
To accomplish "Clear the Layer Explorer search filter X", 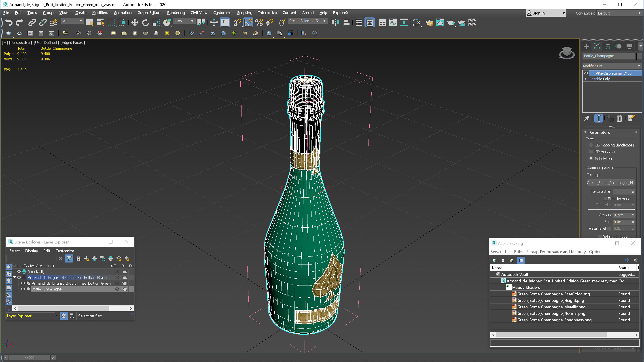I will point(61,258).
